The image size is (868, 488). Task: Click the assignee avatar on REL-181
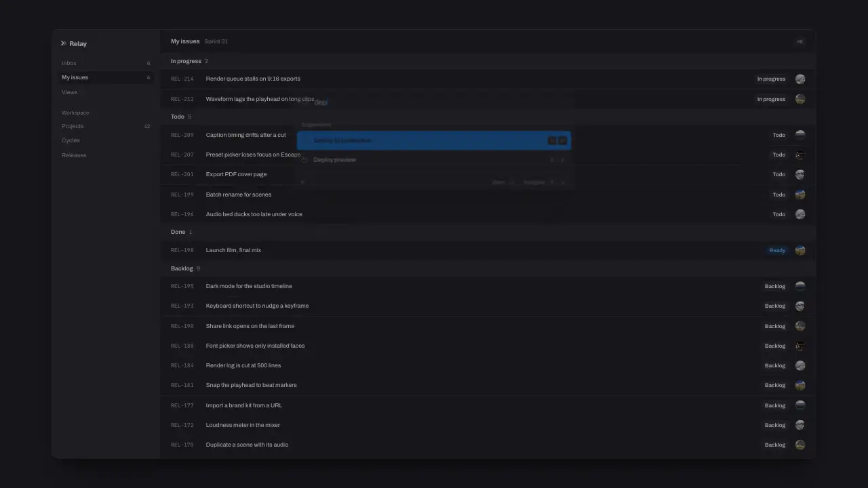800,385
